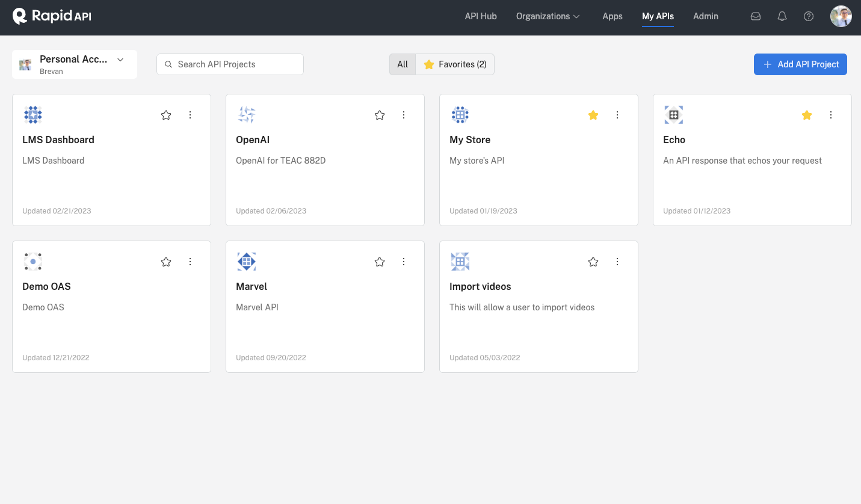Focus the Search API Projects field
This screenshot has width=861, height=504.
click(230, 64)
